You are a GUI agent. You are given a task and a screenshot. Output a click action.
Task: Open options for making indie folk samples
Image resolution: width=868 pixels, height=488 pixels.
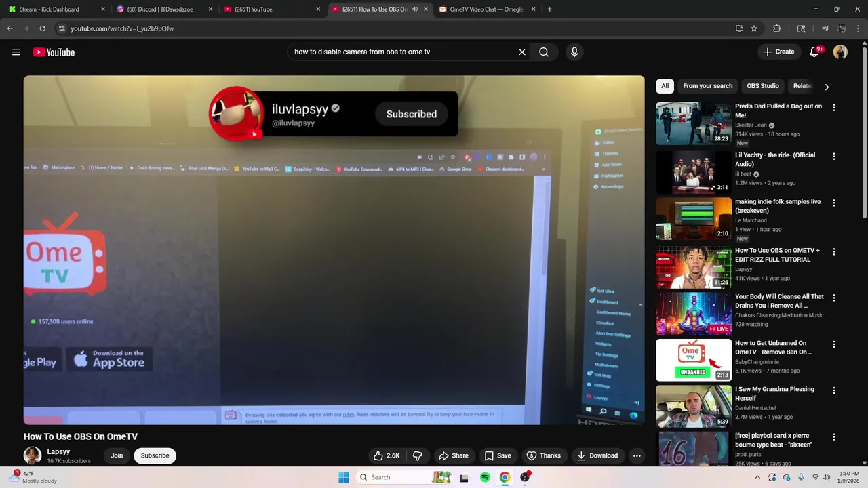click(834, 203)
